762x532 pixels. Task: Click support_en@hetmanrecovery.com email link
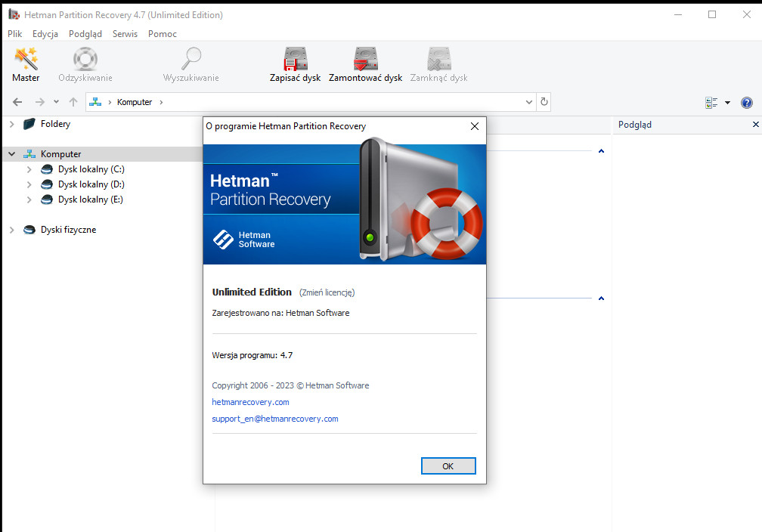click(x=275, y=419)
